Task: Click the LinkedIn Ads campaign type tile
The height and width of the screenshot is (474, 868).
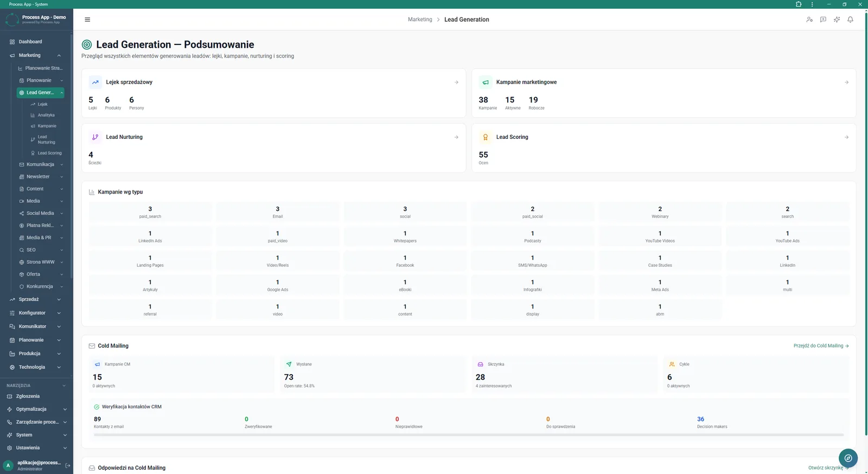Action: point(150,236)
